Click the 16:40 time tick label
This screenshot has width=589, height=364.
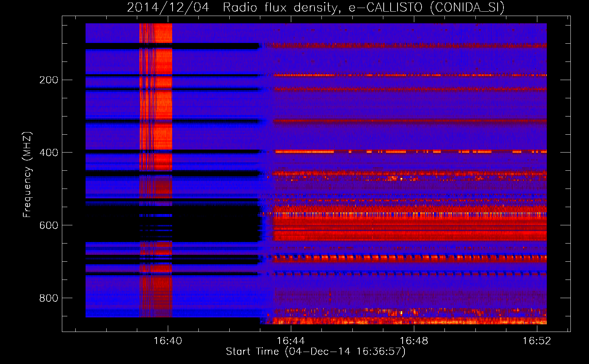click(x=168, y=341)
